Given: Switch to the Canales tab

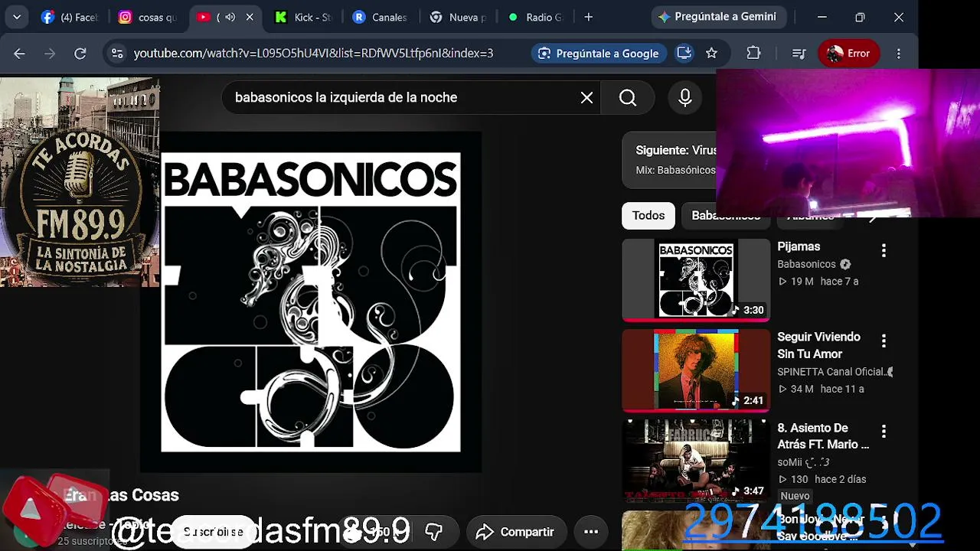Looking at the screenshot, I should coord(381,17).
